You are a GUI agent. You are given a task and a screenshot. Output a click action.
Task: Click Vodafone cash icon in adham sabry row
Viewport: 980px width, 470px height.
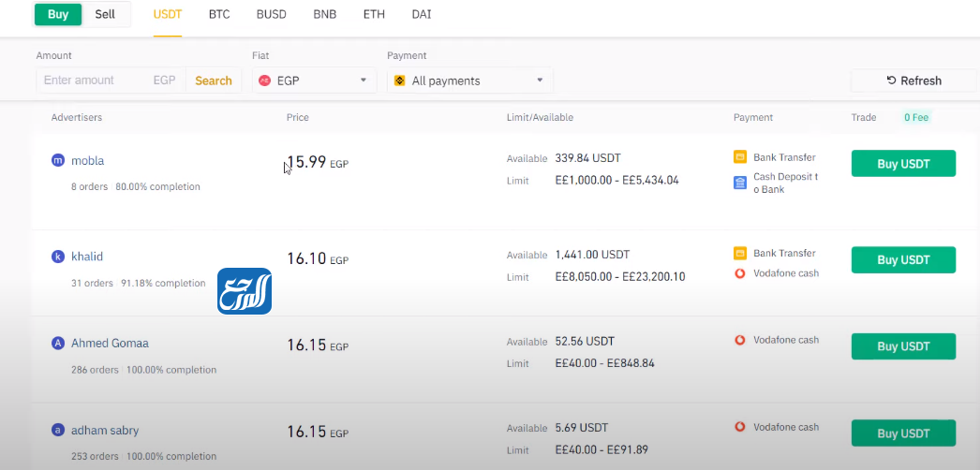click(740, 427)
